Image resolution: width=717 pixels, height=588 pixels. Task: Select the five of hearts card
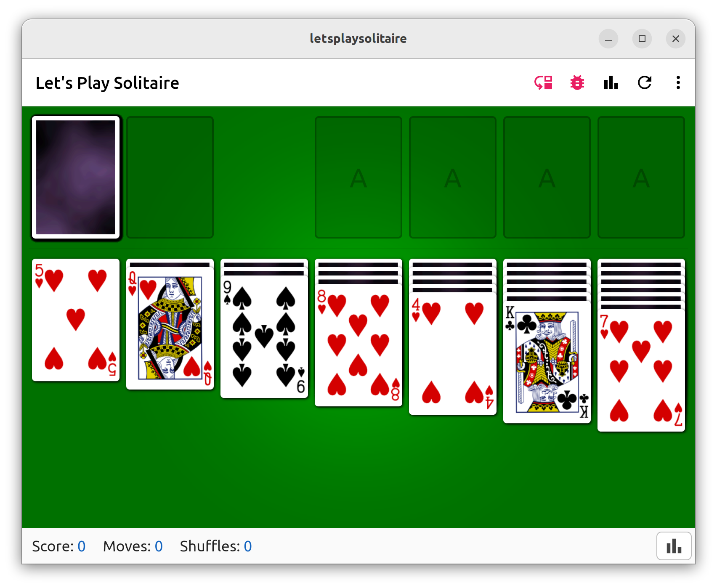coord(76,320)
